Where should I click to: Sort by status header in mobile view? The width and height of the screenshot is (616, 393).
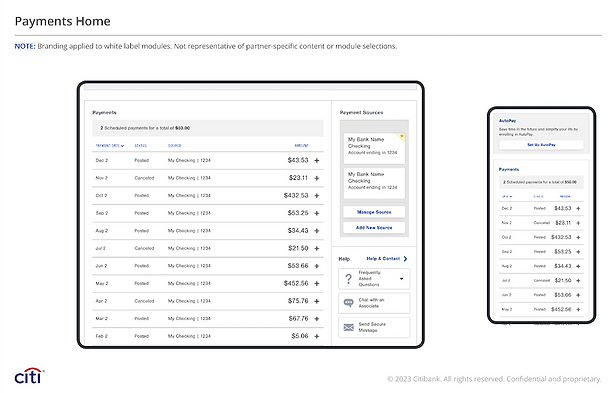tap(538, 196)
